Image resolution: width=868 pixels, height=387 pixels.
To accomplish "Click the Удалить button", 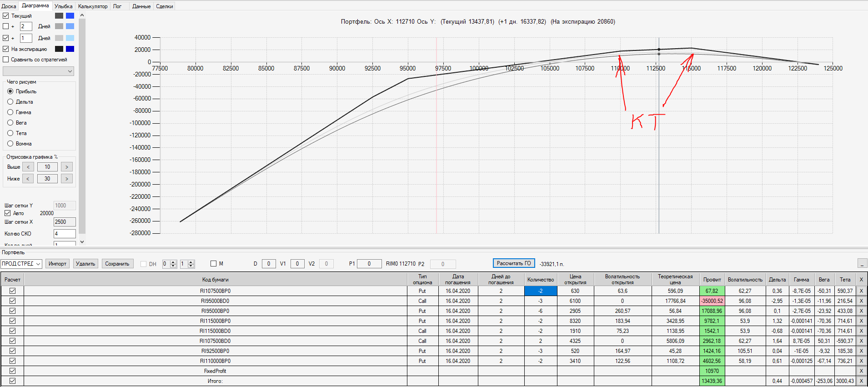I will tap(85, 264).
